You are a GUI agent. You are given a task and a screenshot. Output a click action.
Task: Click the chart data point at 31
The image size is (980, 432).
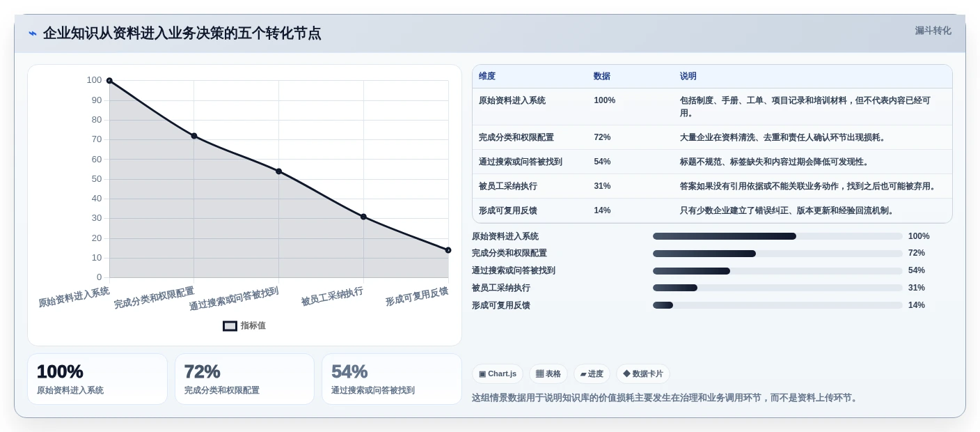[x=363, y=217]
